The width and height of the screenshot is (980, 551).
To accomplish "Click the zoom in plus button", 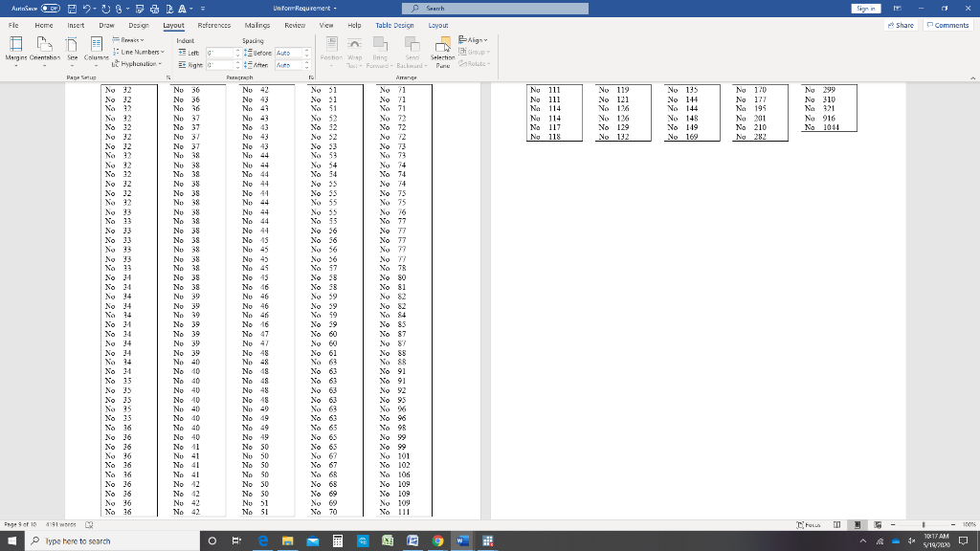I will click(x=953, y=525).
